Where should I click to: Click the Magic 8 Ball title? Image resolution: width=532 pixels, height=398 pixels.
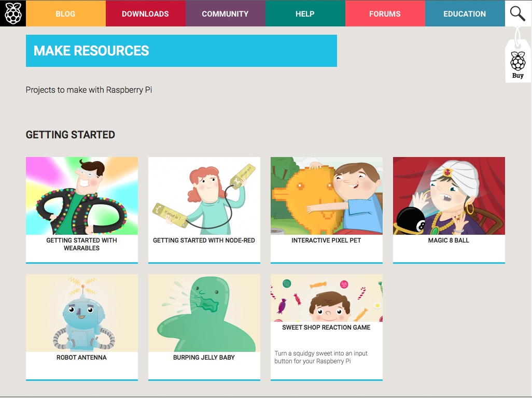449,240
